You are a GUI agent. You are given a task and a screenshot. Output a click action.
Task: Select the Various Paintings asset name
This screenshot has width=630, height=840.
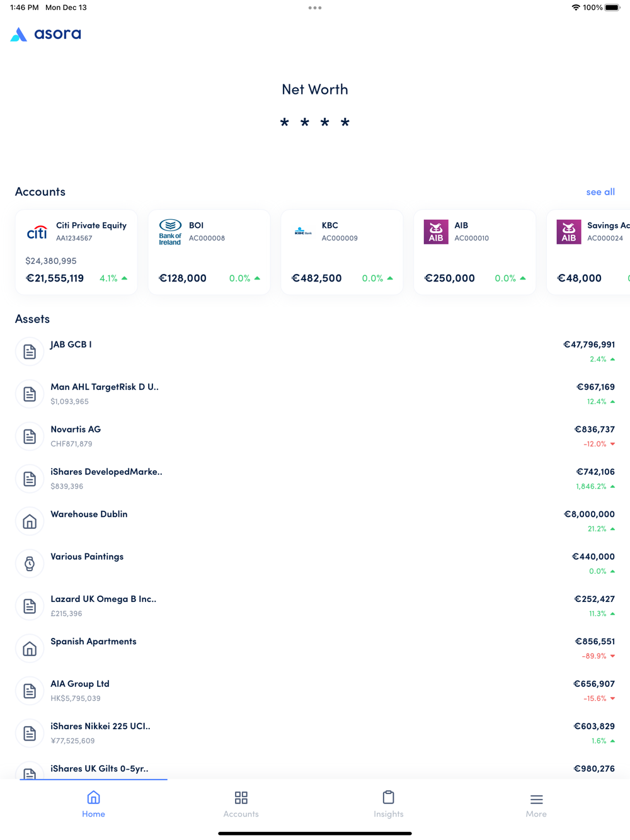click(x=87, y=557)
